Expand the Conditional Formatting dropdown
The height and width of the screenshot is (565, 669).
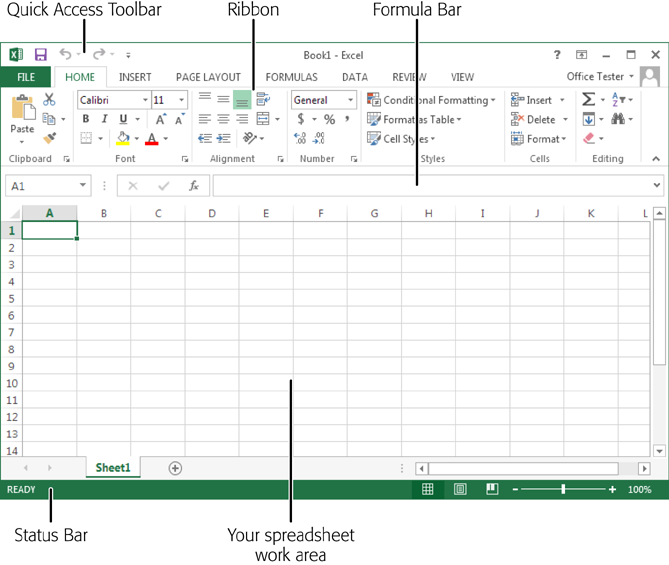click(x=431, y=100)
